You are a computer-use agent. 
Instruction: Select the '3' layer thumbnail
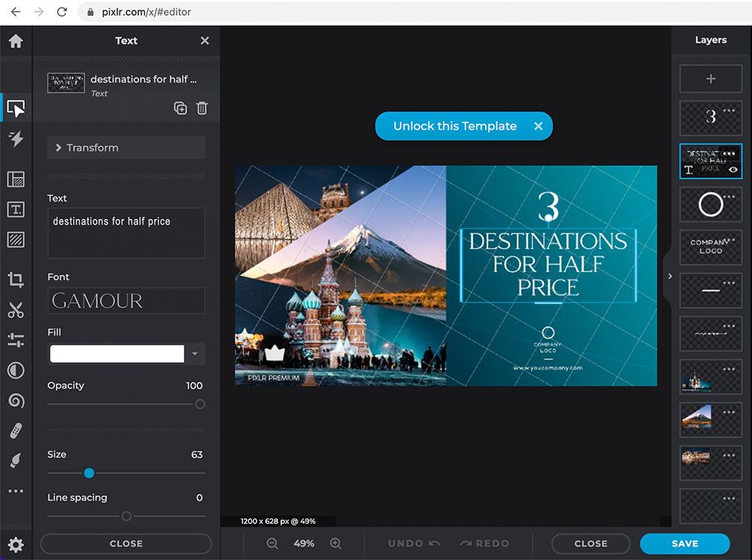[711, 118]
